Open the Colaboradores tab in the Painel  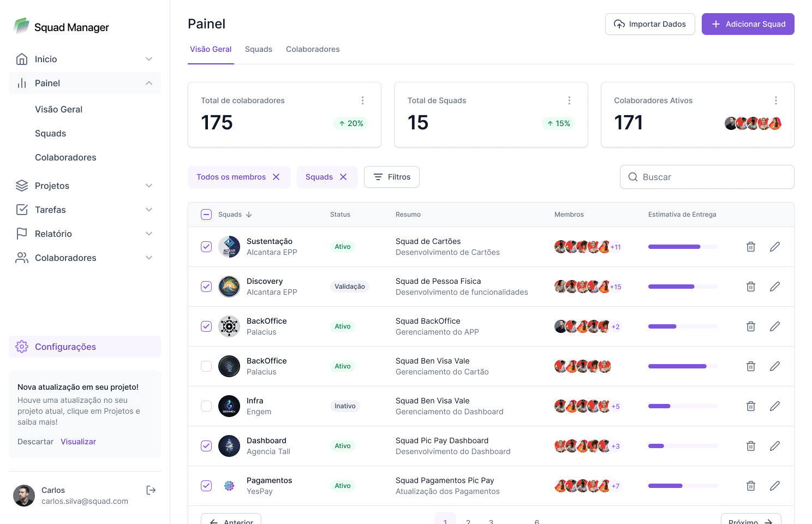point(313,49)
